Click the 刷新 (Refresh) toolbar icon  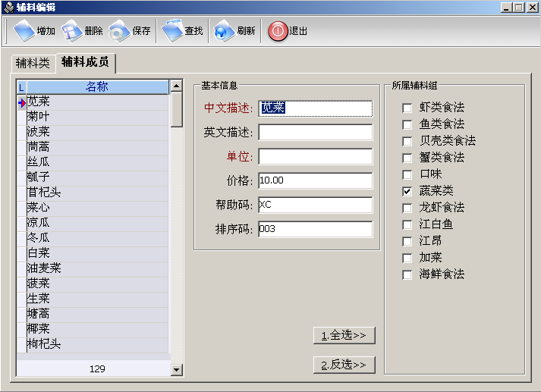coord(224,32)
